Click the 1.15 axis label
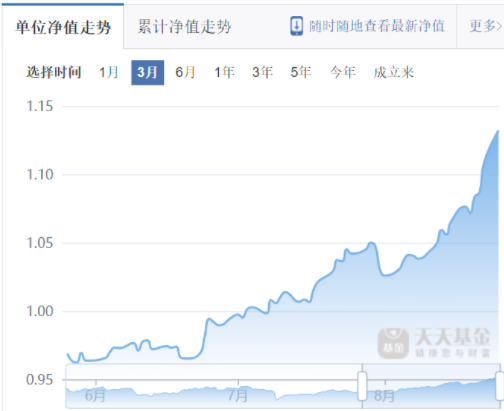This screenshot has height=411, width=504. [x=39, y=106]
